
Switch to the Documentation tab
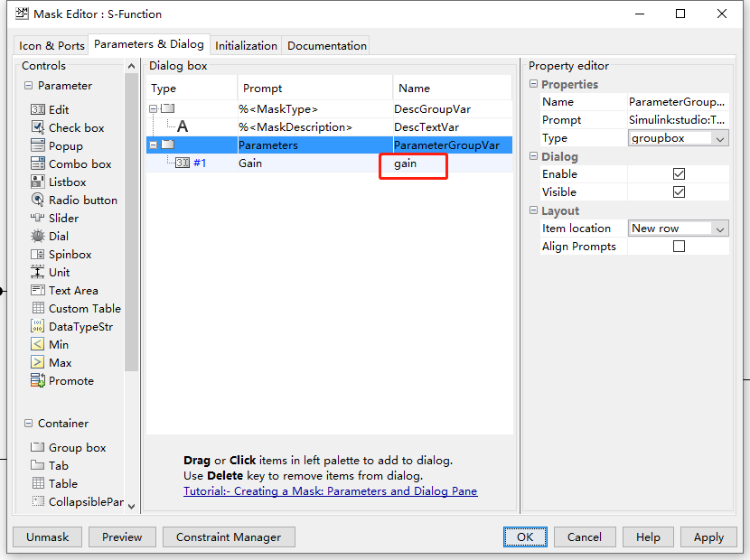coord(325,44)
